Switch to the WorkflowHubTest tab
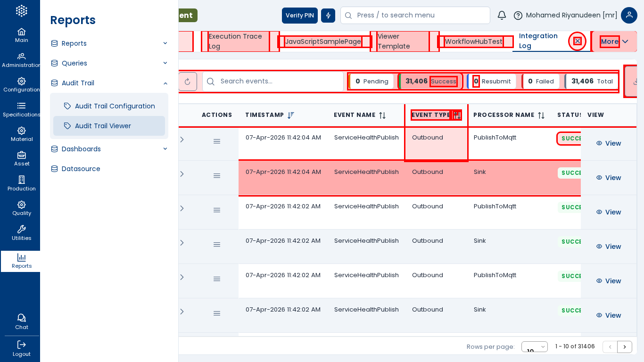This screenshot has height=362, width=644. [x=473, y=41]
